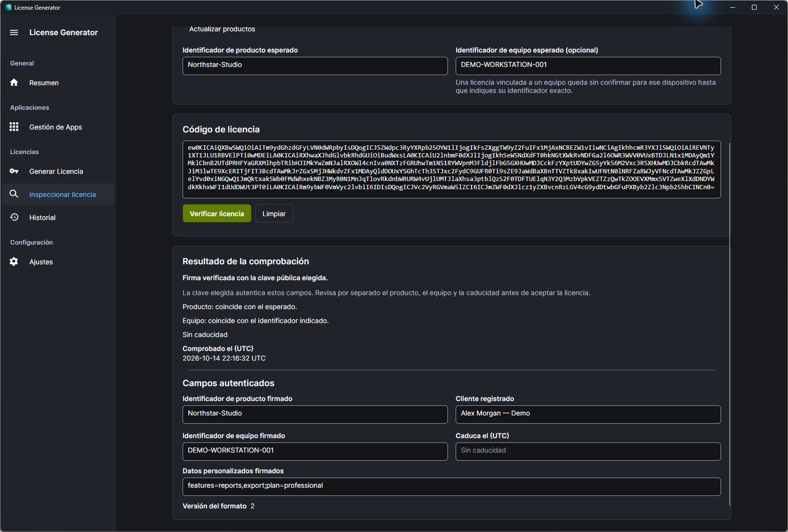788x532 pixels.
Task: Open the Resumen page
Action: [58, 83]
